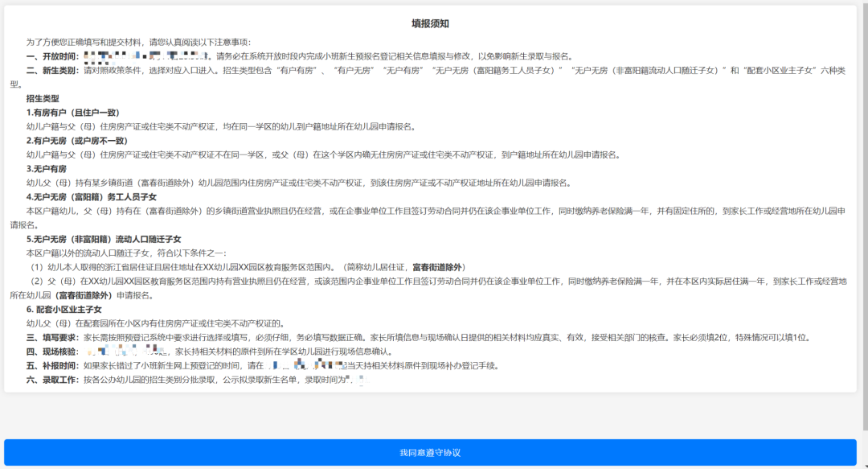868x469 pixels.
Task: Click the 我同意遵守协议 agree button
Action: coord(432,452)
